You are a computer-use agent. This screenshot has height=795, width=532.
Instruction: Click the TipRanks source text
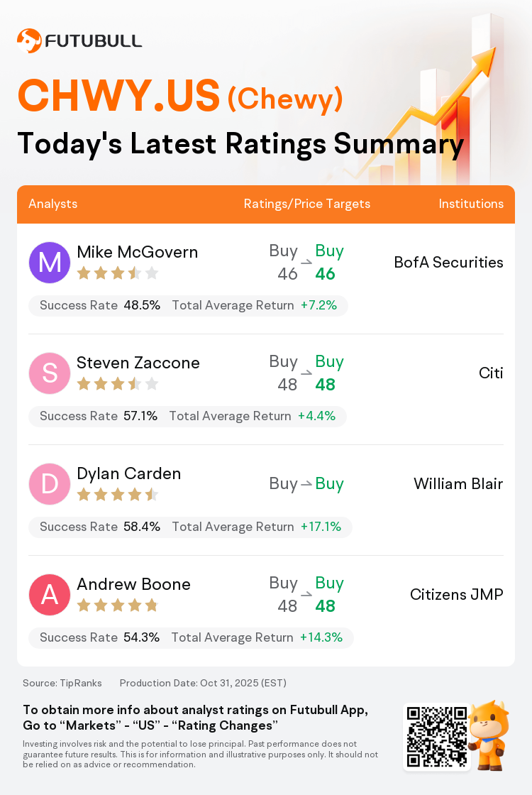(62, 683)
